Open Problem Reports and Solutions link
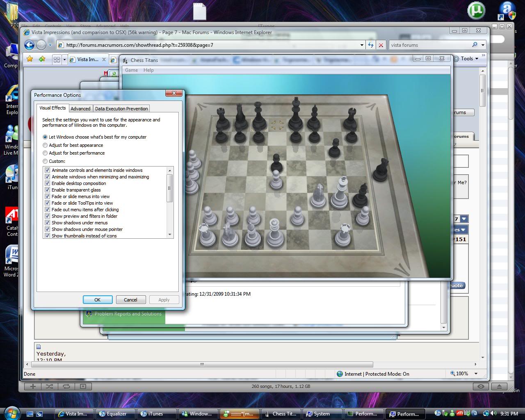Viewport: 525px width, 420px height. (x=128, y=314)
